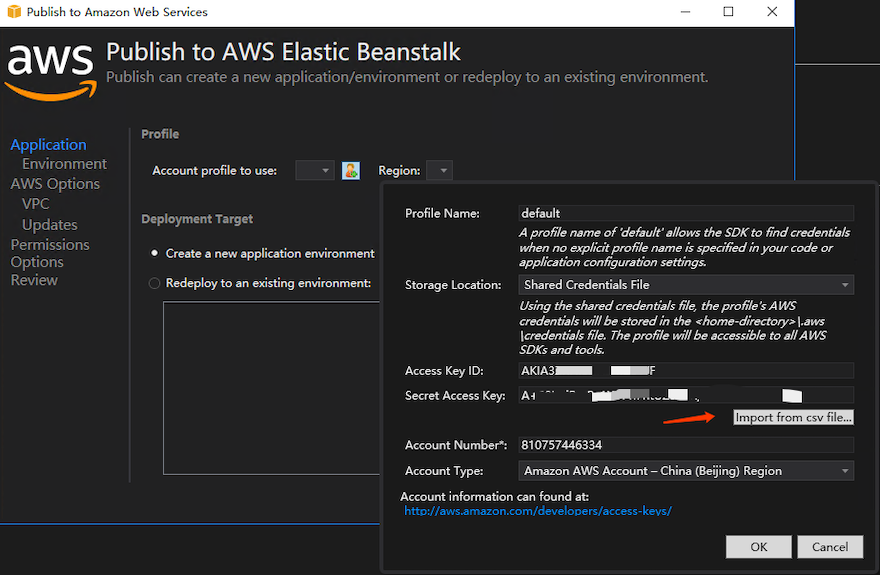This screenshot has width=880, height=575.
Task: Expand the Account Type dropdown
Action: coord(686,471)
